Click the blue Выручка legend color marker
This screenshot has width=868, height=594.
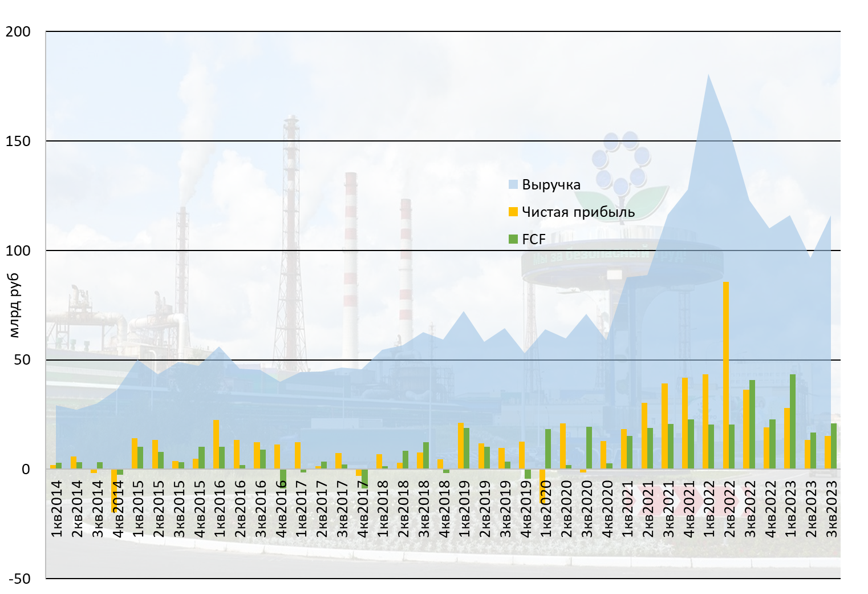pyautogui.click(x=513, y=184)
